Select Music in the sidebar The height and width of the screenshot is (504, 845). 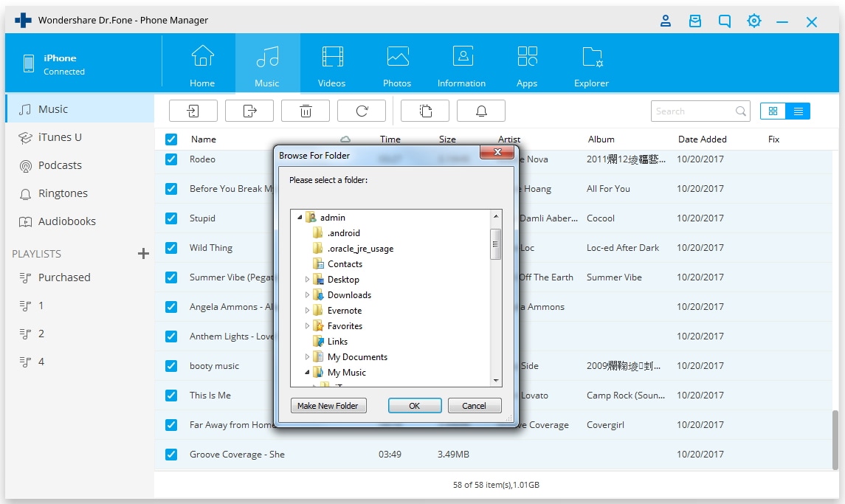pos(80,109)
